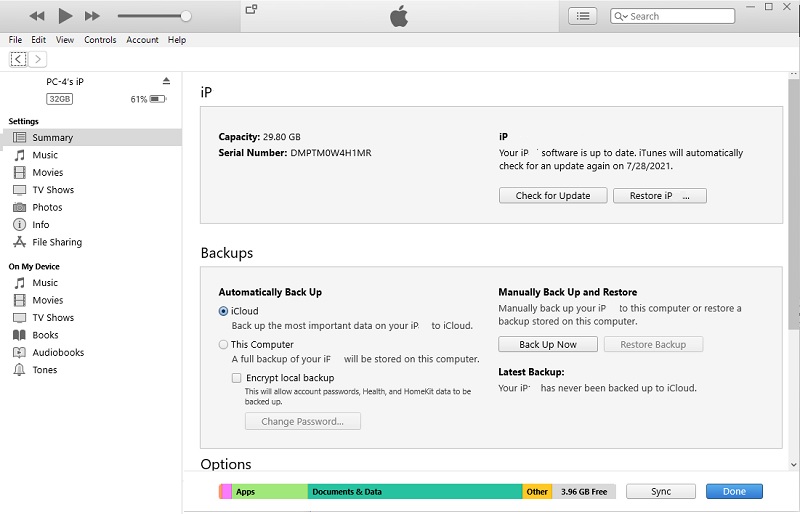Eject the PC-4's device
This screenshot has width=800, height=514.
click(x=167, y=81)
